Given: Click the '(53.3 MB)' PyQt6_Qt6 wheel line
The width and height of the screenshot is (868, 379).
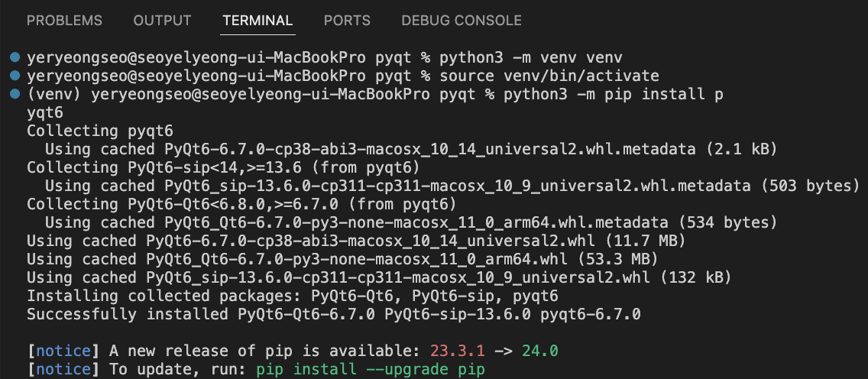Looking at the screenshot, I should click(342, 260).
